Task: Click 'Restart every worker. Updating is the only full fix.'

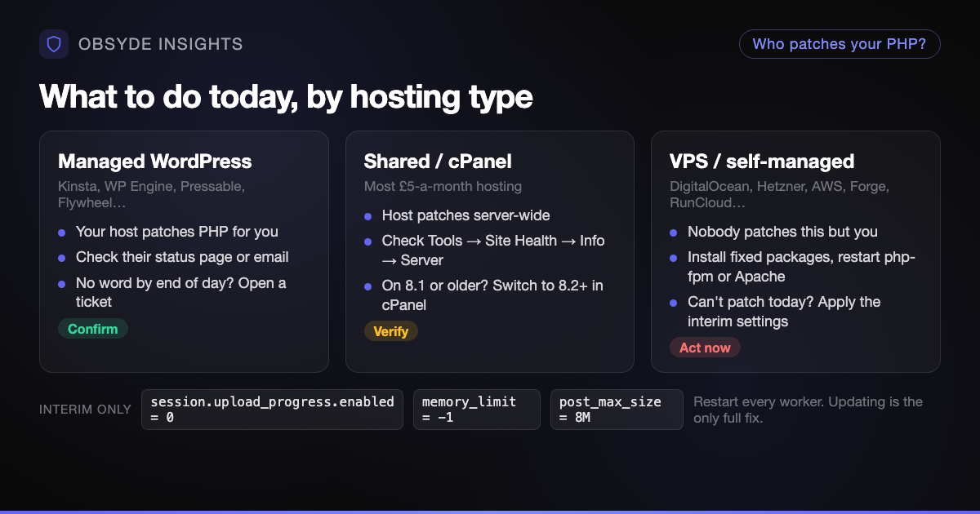Action: coord(808,410)
